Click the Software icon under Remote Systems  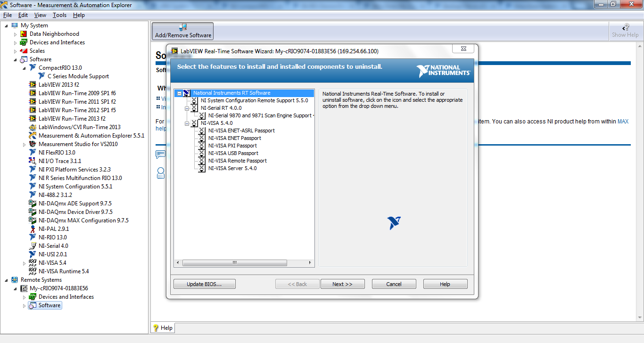(x=33, y=305)
